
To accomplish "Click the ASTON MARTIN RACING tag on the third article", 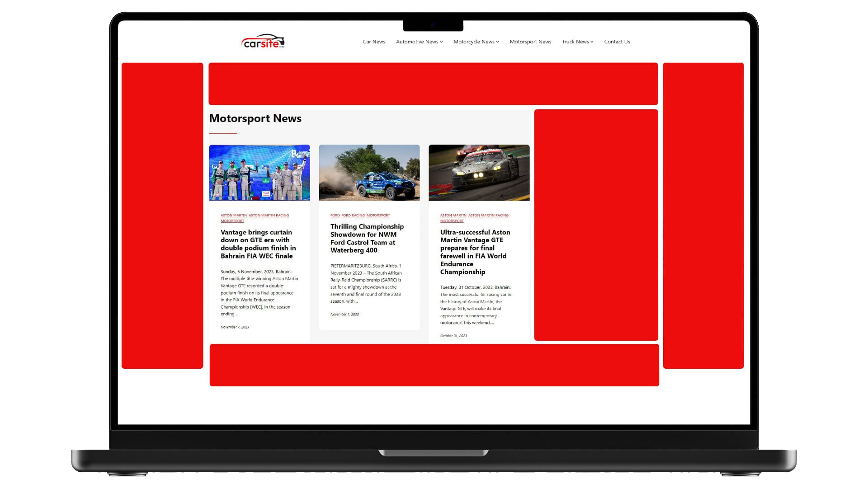I will click(489, 215).
